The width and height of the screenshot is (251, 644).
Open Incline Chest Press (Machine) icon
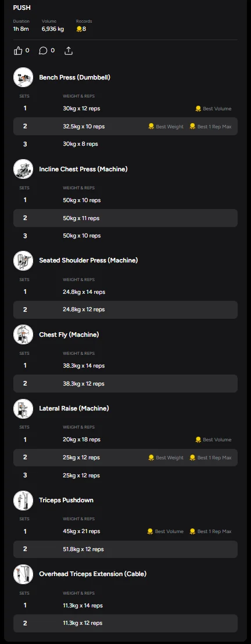23,169
